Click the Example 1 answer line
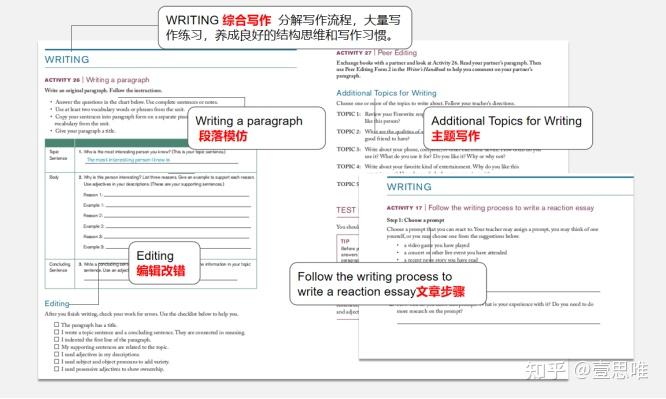 178,206
